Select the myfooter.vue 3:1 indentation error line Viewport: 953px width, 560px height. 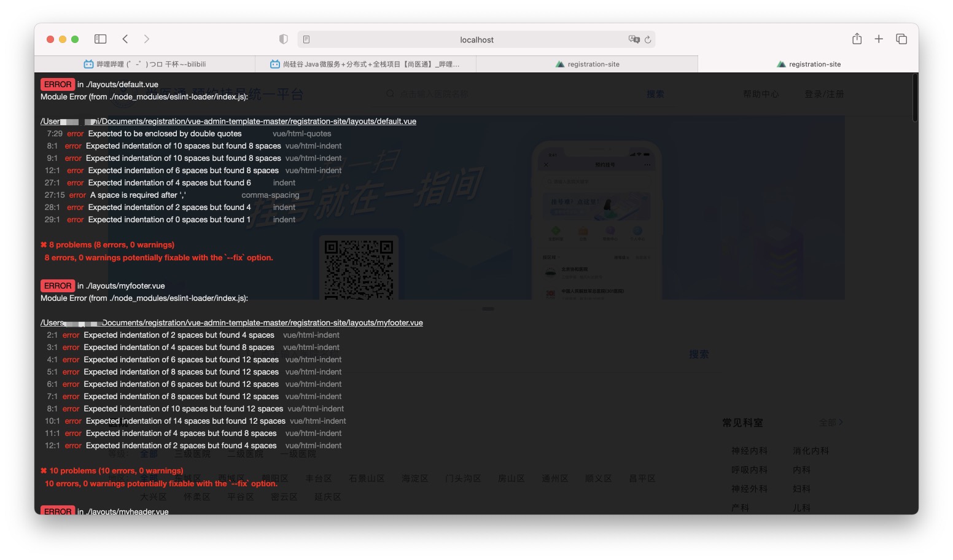coord(193,348)
